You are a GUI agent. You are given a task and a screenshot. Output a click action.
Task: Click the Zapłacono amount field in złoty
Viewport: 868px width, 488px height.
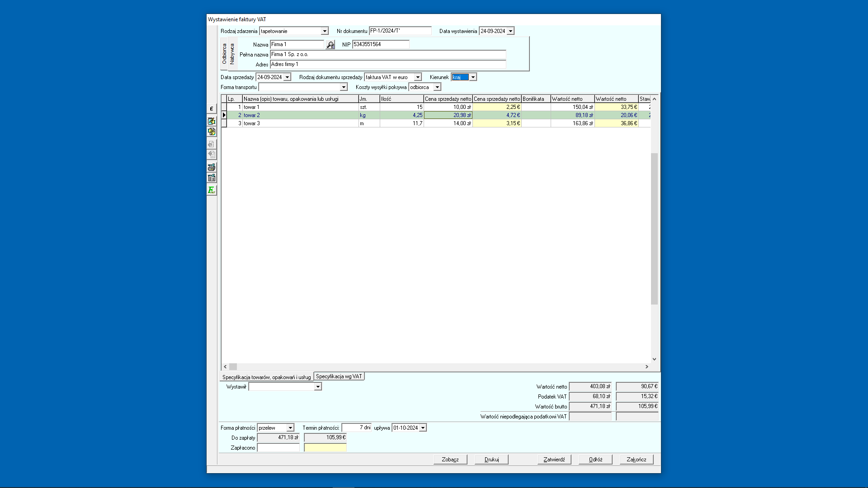click(x=278, y=447)
